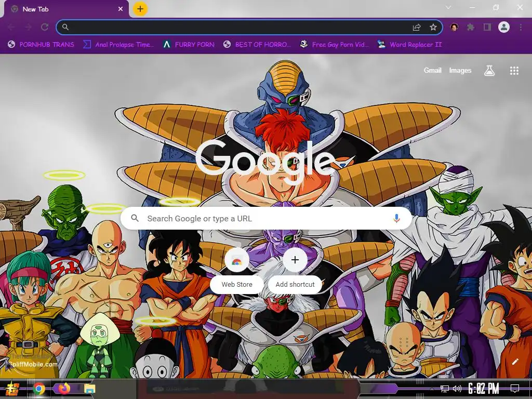Start voice search with the microphone
Image resolution: width=532 pixels, height=399 pixels.
(396, 219)
